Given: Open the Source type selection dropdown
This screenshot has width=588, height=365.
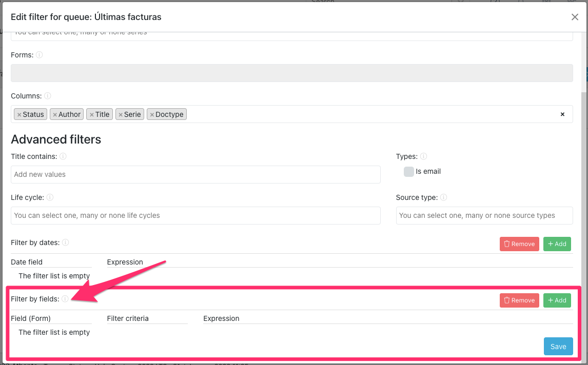Looking at the screenshot, I should 484,216.
